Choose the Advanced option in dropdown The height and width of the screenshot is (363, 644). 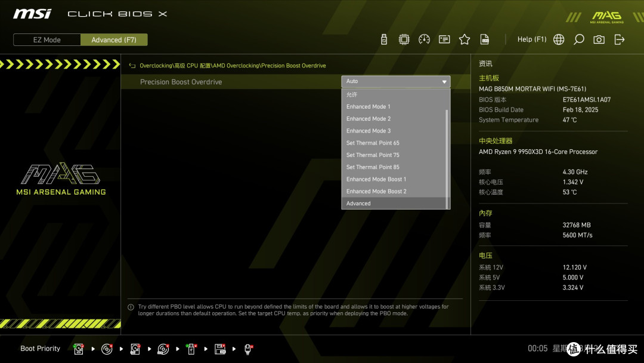pyautogui.click(x=393, y=204)
